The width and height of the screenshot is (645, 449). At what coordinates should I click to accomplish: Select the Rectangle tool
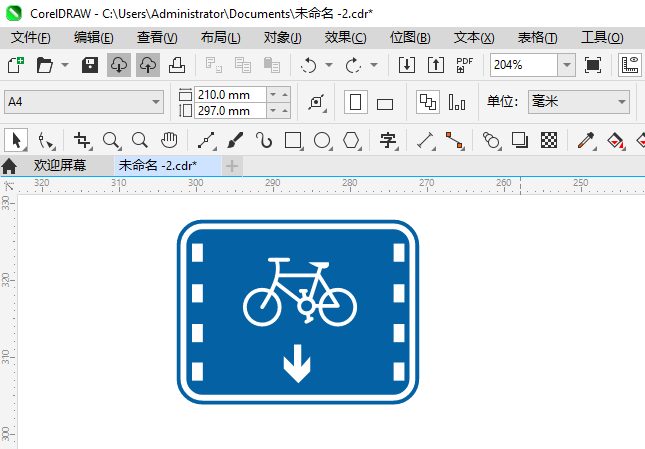point(293,140)
